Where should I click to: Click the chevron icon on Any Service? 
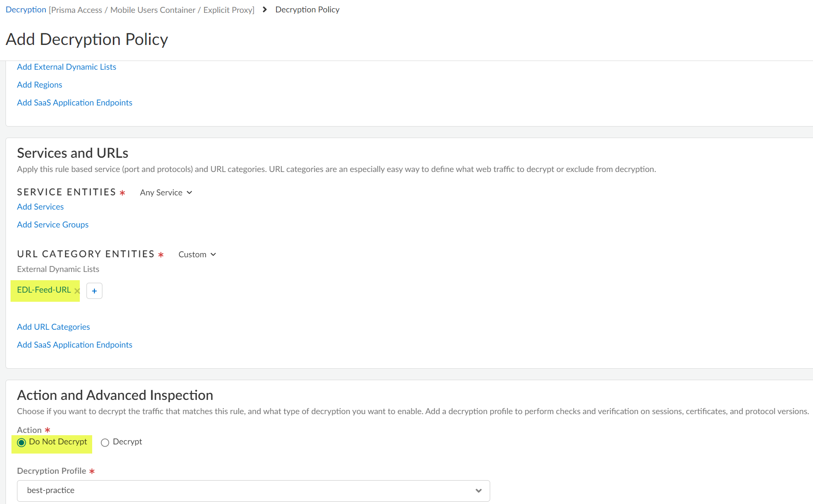pyautogui.click(x=189, y=193)
